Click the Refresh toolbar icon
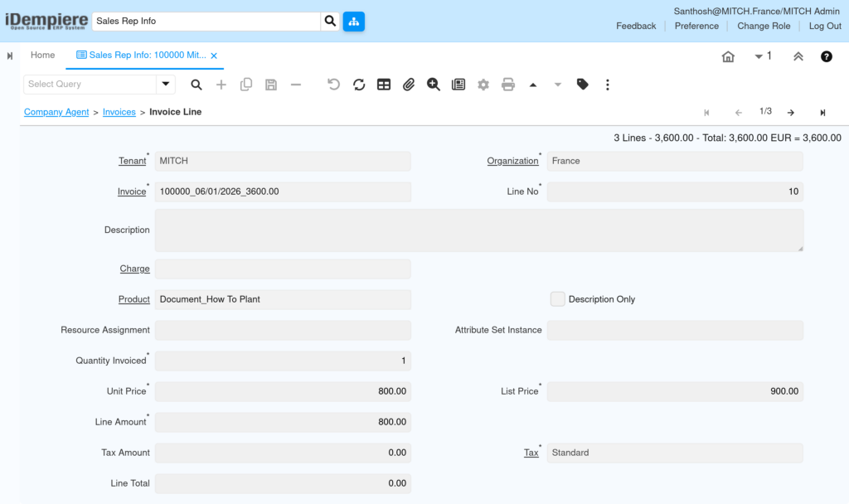 click(x=359, y=85)
